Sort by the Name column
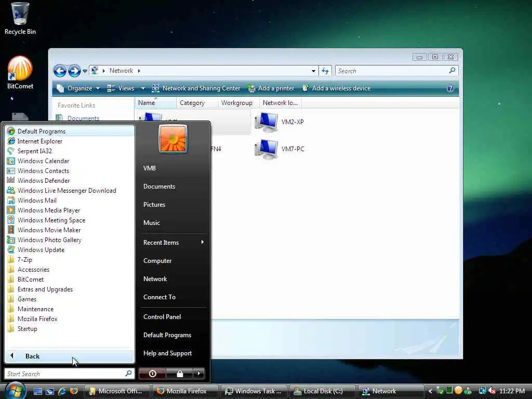Viewport: 532px width, 399px height. (156, 103)
